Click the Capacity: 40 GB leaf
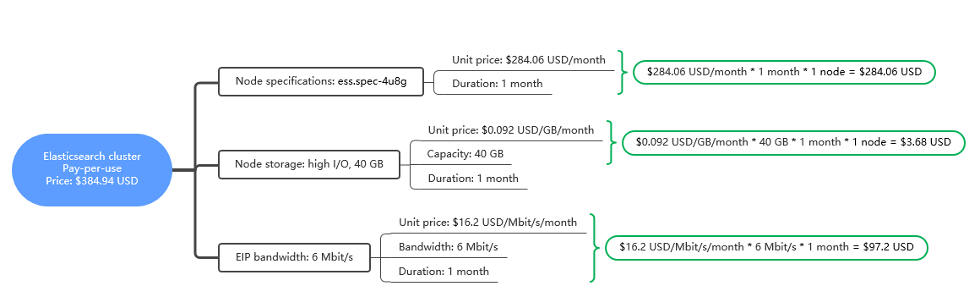 coord(465,153)
